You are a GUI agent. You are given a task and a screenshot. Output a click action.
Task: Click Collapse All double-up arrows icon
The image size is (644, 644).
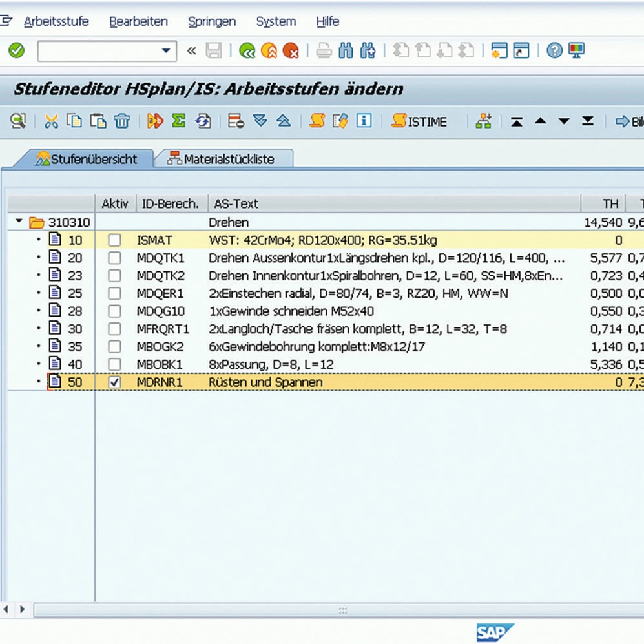click(x=284, y=121)
